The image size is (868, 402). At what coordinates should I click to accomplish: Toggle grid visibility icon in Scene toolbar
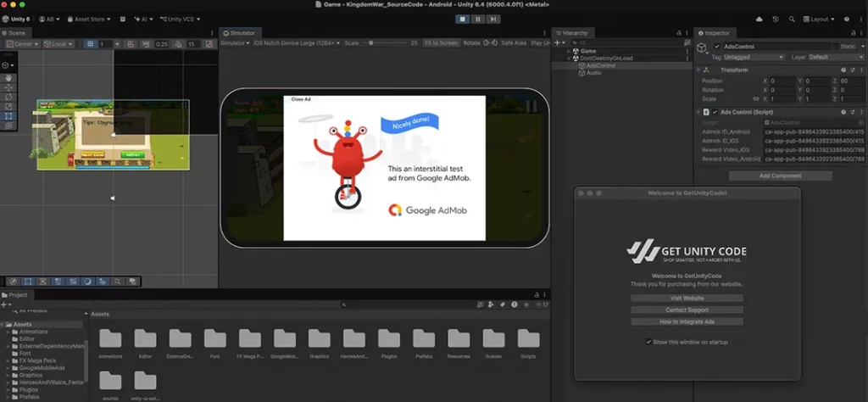pos(91,44)
